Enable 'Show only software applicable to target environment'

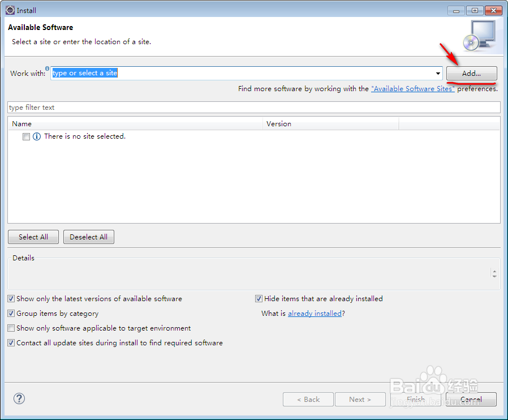(11, 328)
